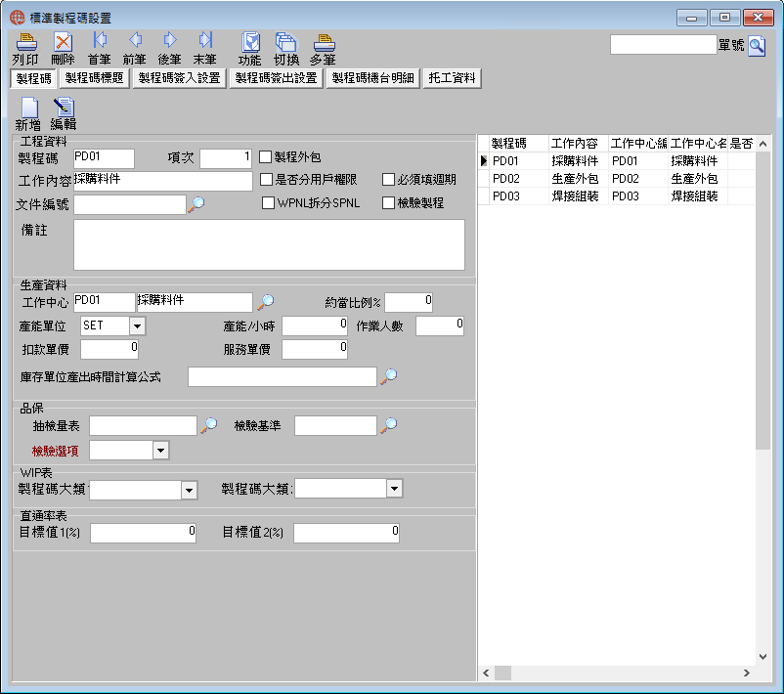Open the 製程碼簽入設置 tab
The height and width of the screenshot is (694, 784).
180,78
